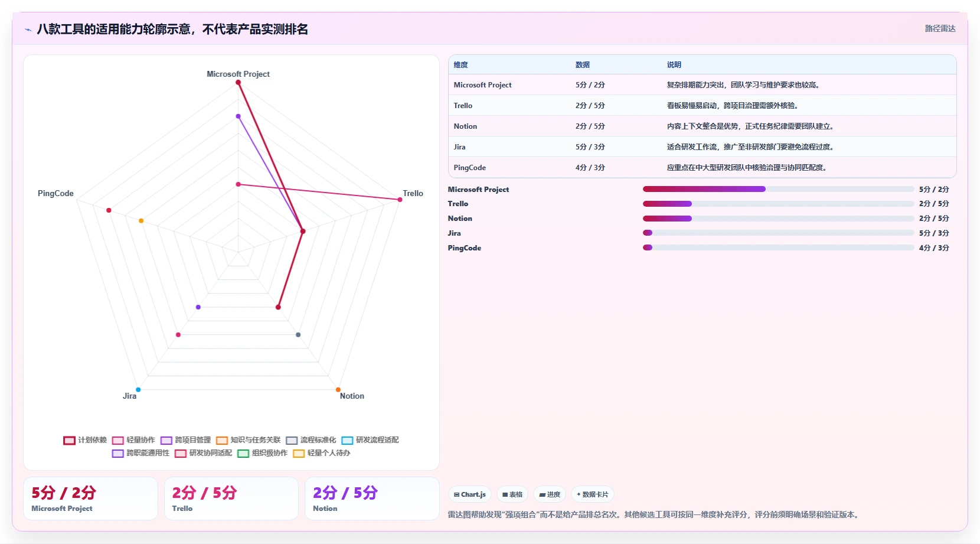Click the 4分 / 3分 score in PingCode table row
Screen dimensions: 980x544
(590, 168)
